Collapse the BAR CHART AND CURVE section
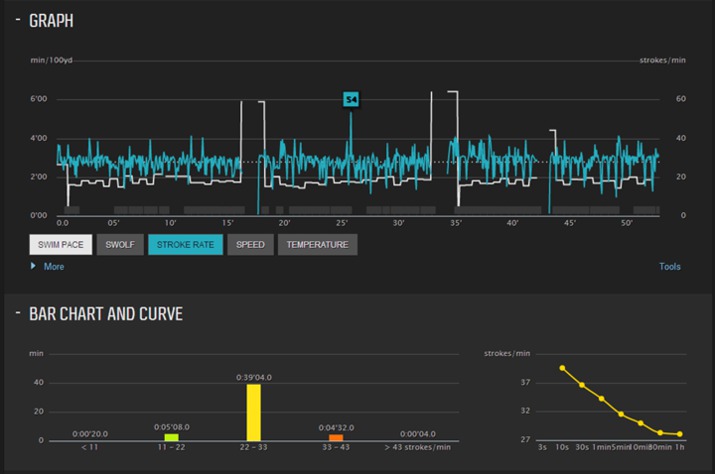This screenshot has height=474, width=715. pyautogui.click(x=18, y=313)
